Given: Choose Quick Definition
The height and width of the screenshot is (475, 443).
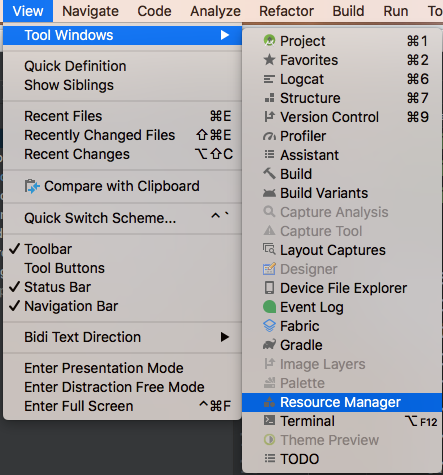Looking at the screenshot, I should 122,66.
